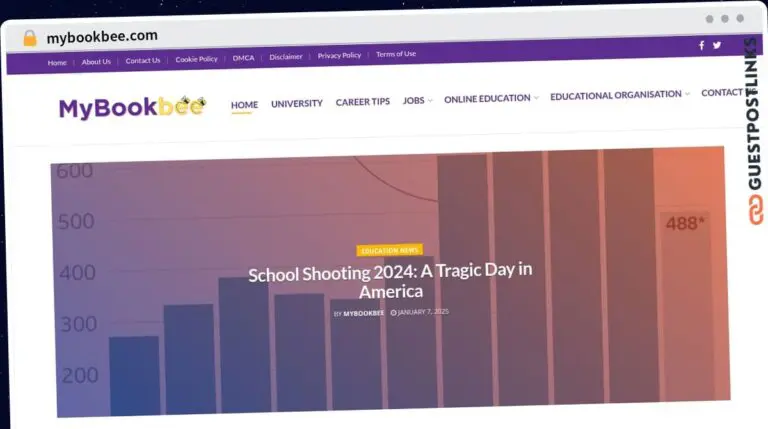The height and width of the screenshot is (429, 768).
Task: Expand the Jobs dropdown menu
Action: click(417, 102)
